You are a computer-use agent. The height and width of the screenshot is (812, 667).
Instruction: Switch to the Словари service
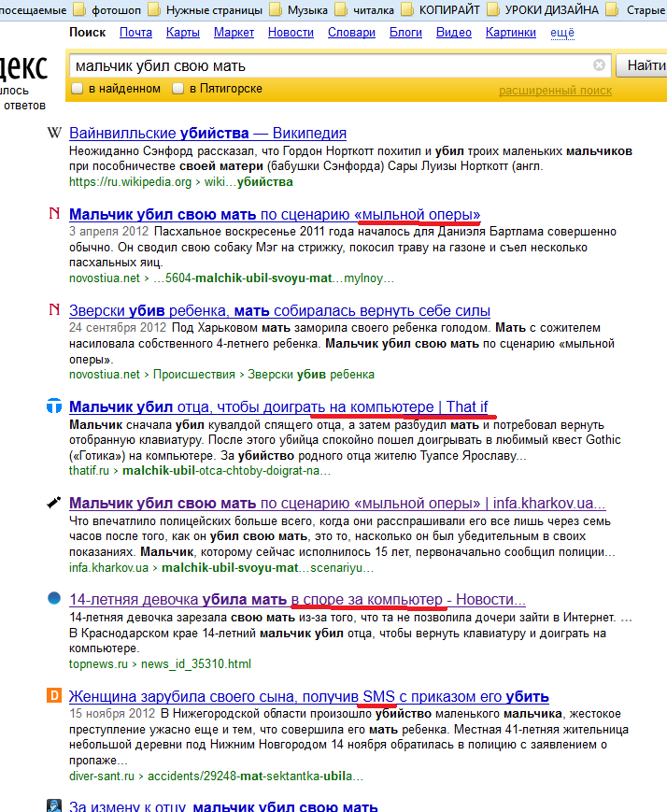351,32
